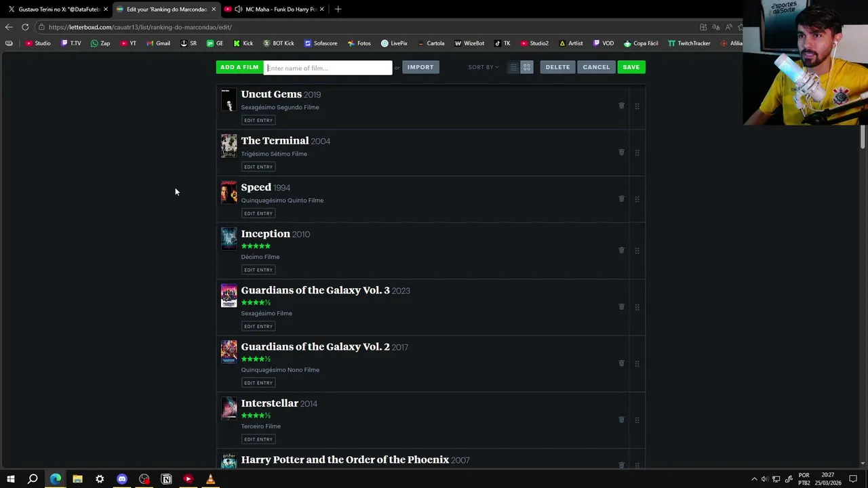Click the Add a Film button
The height and width of the screenshot is (488, 868).
pos(239,67)
